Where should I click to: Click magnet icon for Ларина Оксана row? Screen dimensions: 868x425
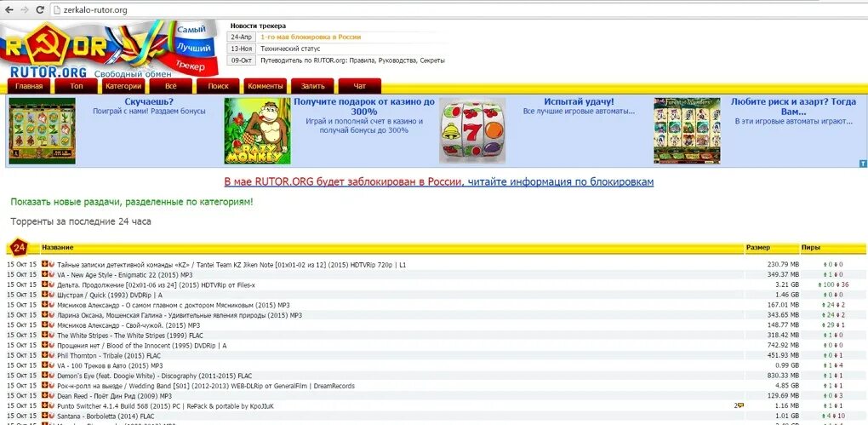(51, 315)
